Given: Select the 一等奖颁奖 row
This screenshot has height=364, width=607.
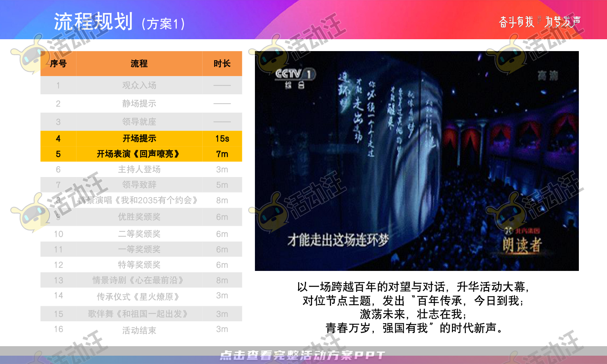Looking at the screenshot, I should [141, 249].
